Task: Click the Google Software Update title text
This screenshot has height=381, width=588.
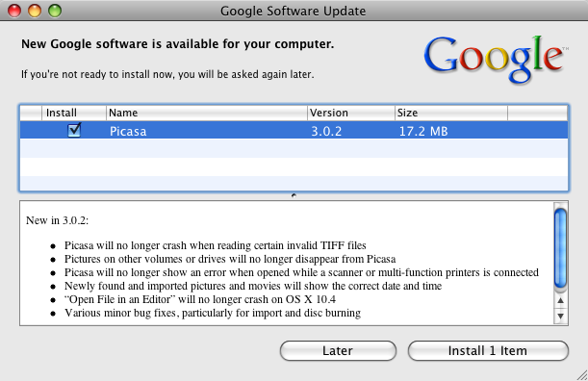Action: pyautogui.click(x=293, y=11)
